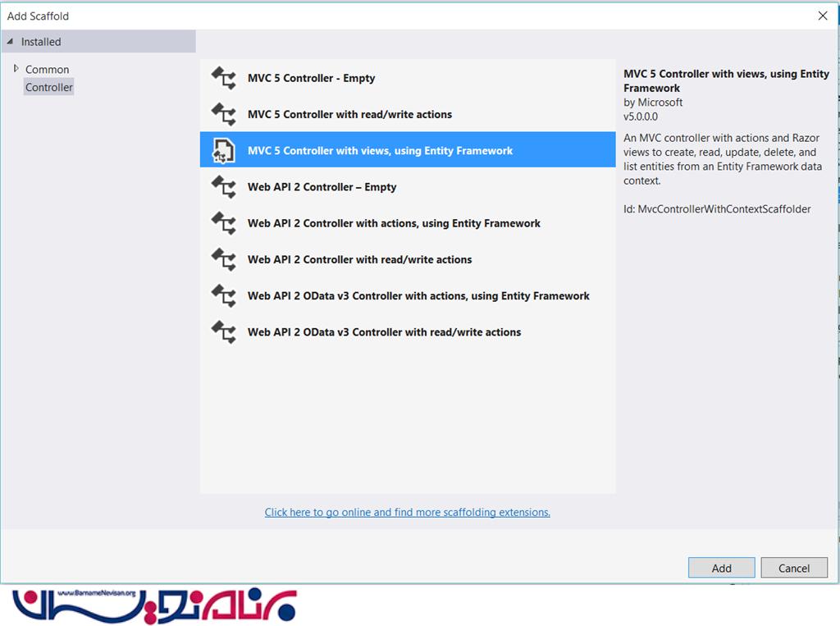
Task: Click the Add Scaffold title text
Action: coord(38,16)
